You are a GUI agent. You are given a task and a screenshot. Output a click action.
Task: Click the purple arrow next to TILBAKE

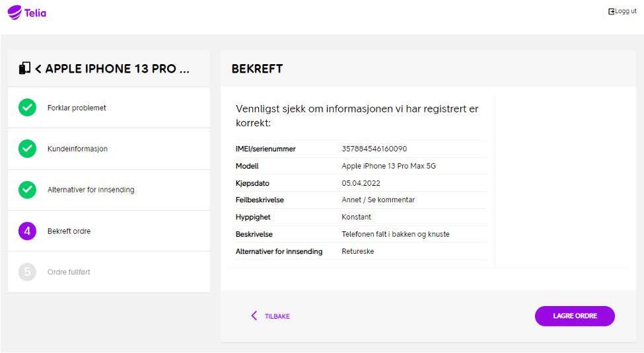pyautogui.click(x=254, y=315)
